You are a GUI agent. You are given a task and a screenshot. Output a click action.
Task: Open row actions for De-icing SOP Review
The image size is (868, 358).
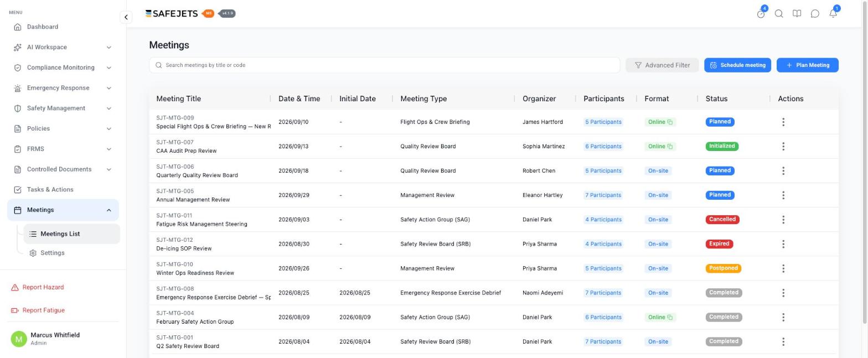(783, 244)
